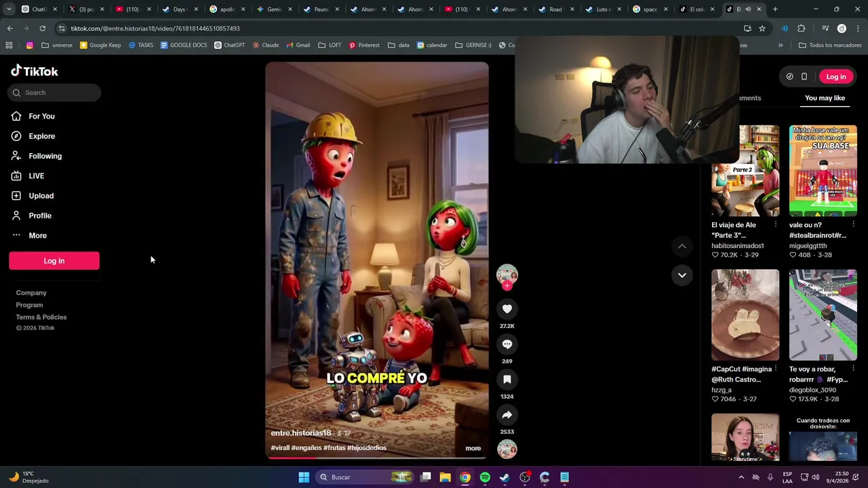The image size is (868, 488).
Task: Open the Windows Start menu
Action: pos(304,477)
